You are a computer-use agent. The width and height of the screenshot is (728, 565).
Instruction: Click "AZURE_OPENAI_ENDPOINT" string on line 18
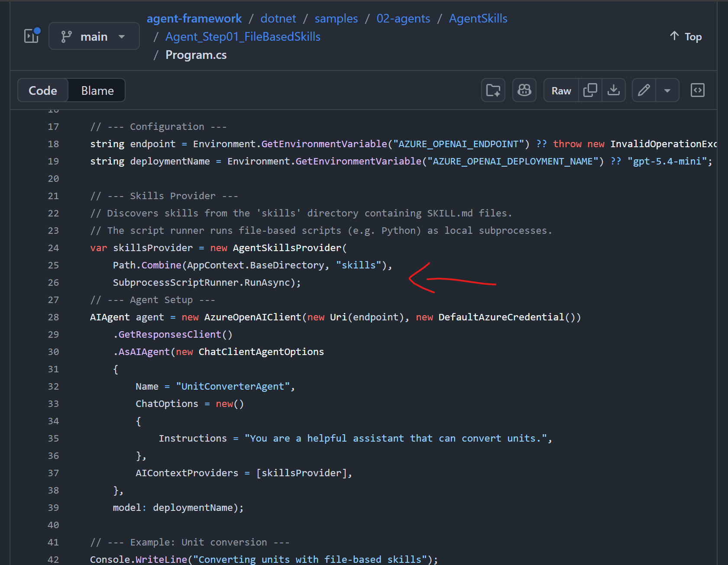coord(459,144)
